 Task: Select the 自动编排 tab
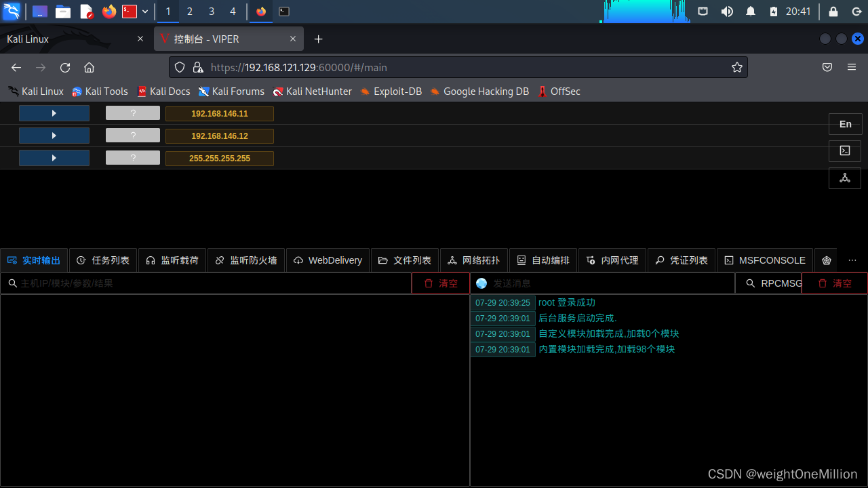pos(543,260)
